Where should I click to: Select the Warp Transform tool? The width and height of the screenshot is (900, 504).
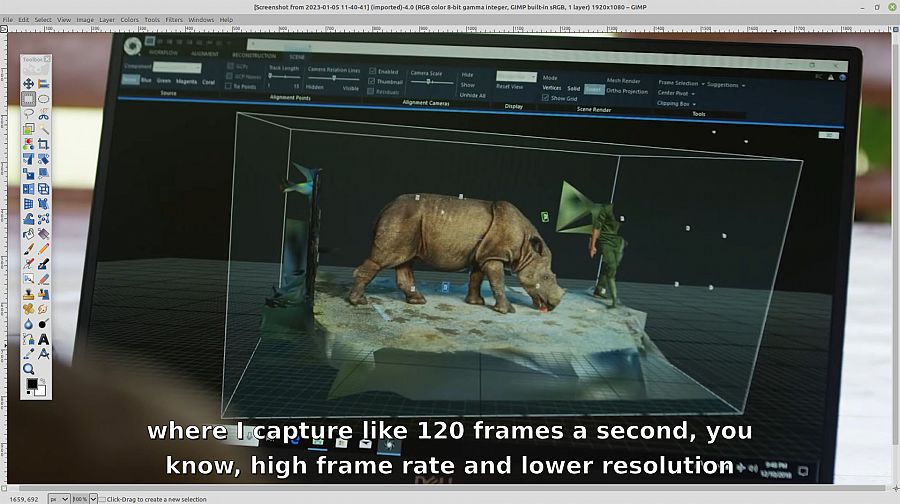[x=28, y=219]
